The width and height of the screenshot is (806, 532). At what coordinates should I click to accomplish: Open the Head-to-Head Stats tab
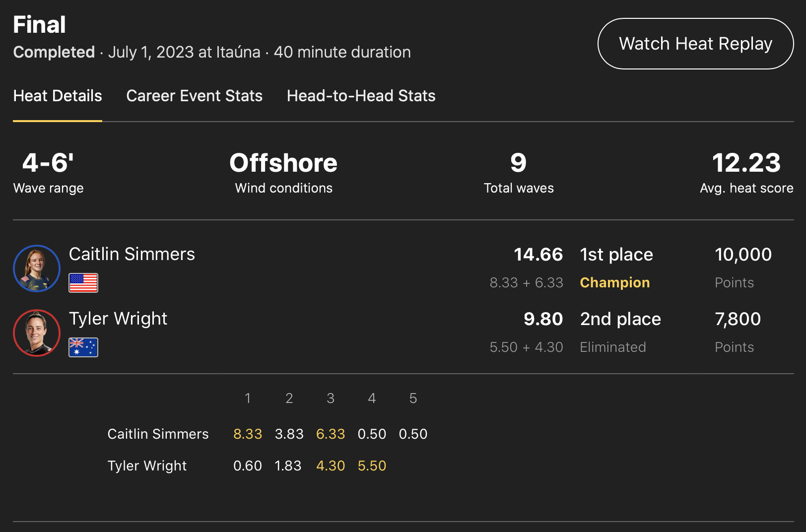(361, 96)
